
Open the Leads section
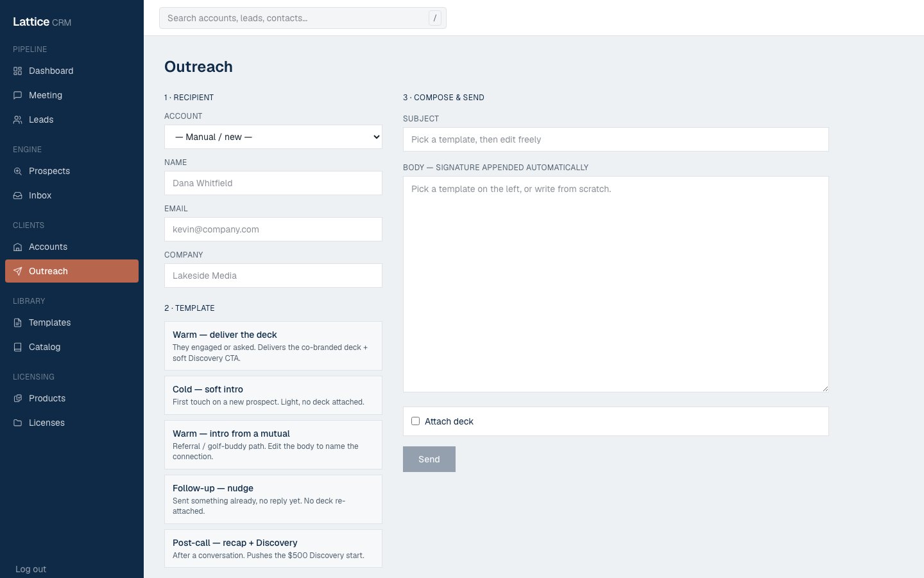(72, 119)
